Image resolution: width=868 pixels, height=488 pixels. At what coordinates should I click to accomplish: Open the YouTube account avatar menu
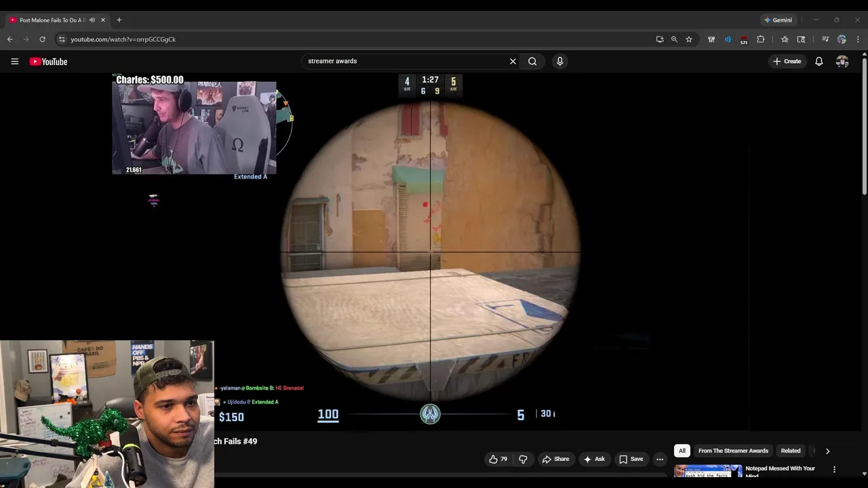[842, 61]
